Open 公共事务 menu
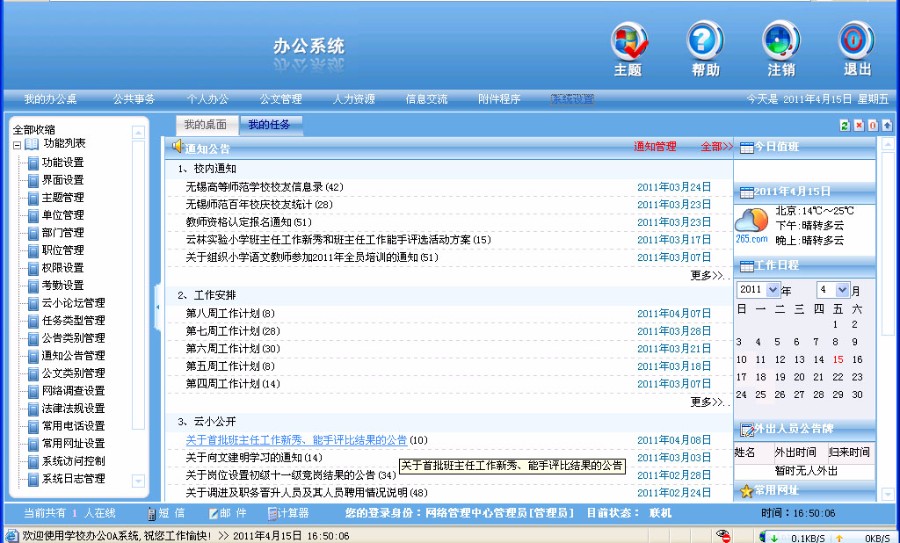Screen dimensions: 900x543 click(134, 99)
